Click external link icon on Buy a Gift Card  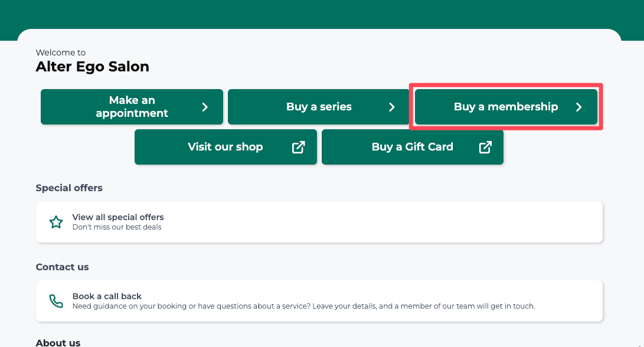click(485, 147)
